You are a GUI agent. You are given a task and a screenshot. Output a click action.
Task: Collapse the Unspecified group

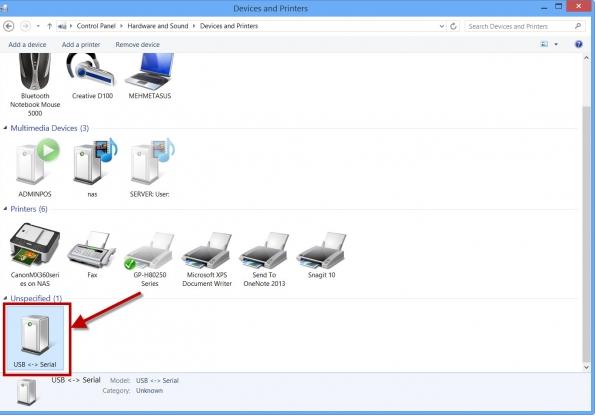5,298
